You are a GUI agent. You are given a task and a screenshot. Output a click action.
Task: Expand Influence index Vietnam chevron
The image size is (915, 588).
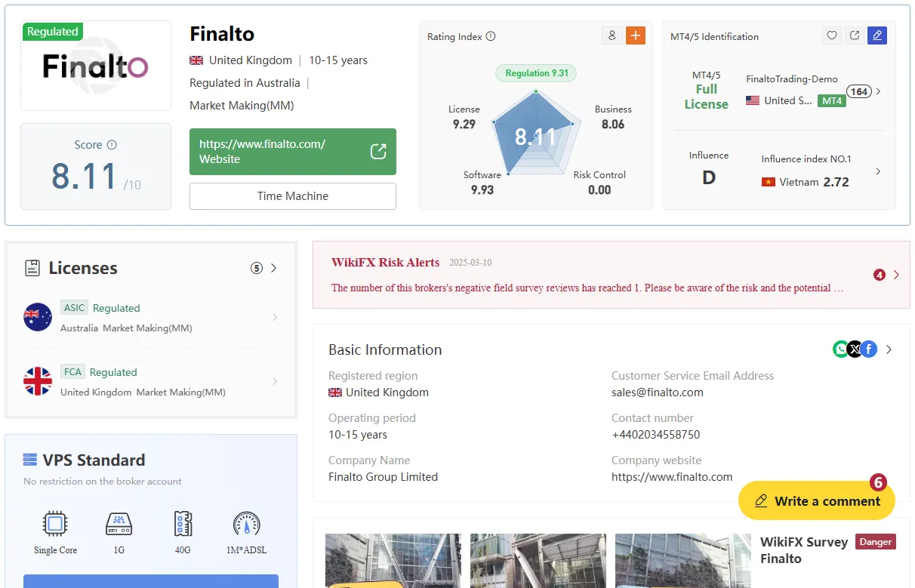[878, 171]
